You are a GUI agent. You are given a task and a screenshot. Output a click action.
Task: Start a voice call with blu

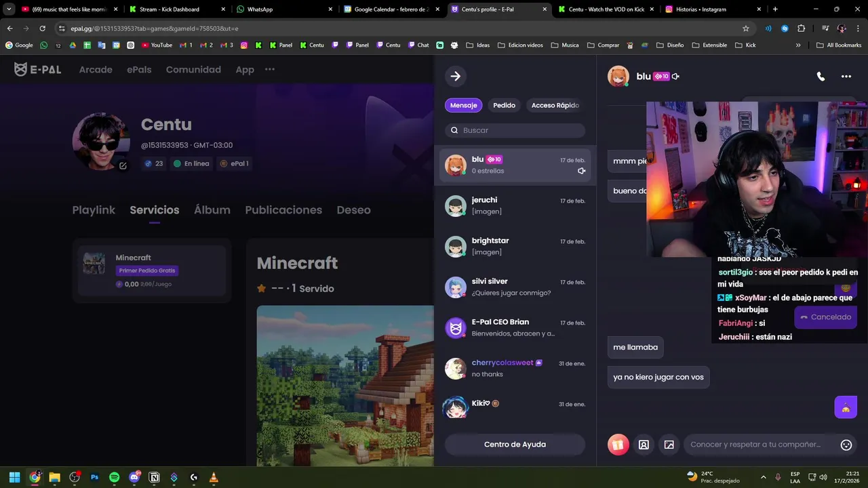click(x=821, y=77)
